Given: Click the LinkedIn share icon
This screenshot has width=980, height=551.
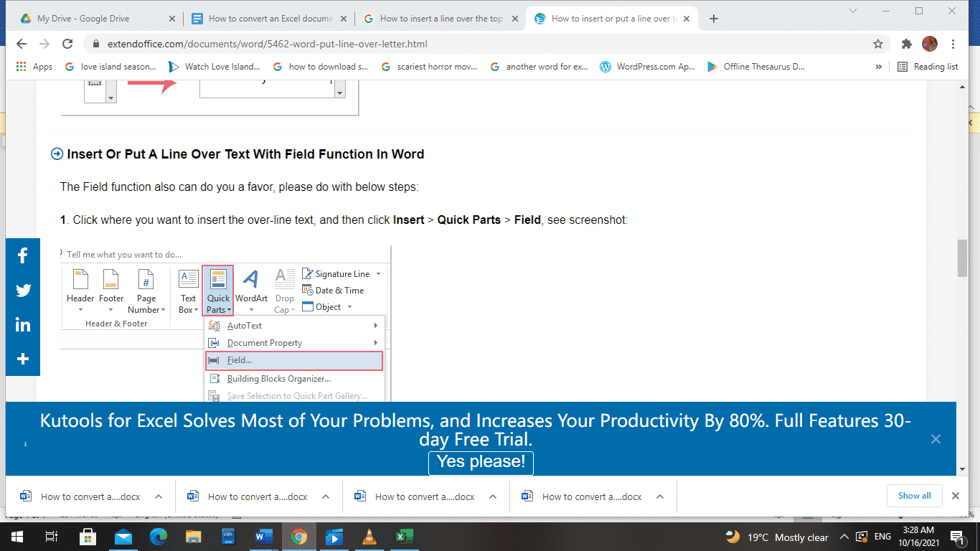Looking at the screenshot, I should [23, 324].
